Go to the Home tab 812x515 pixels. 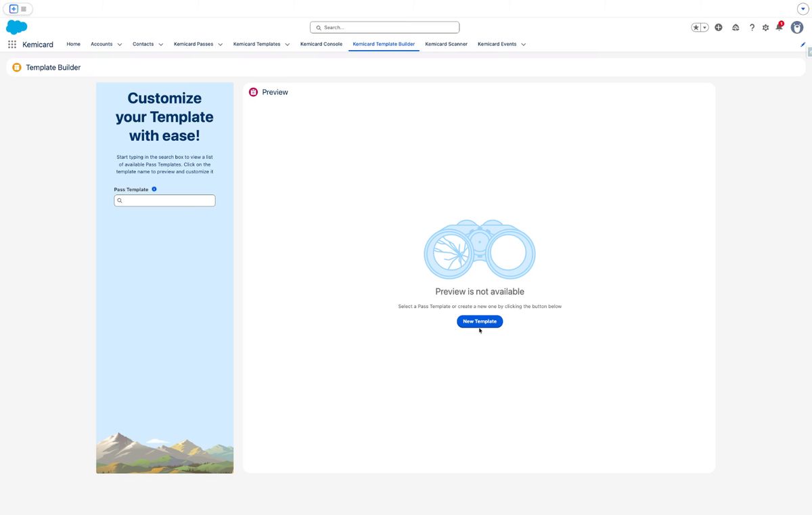point(73,44)
